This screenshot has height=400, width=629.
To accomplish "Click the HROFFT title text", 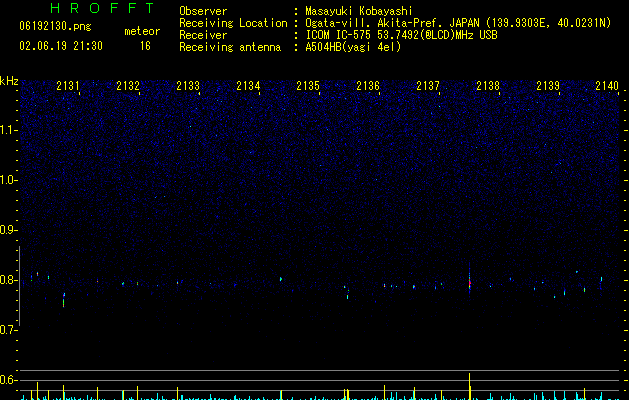I will 103,8.
